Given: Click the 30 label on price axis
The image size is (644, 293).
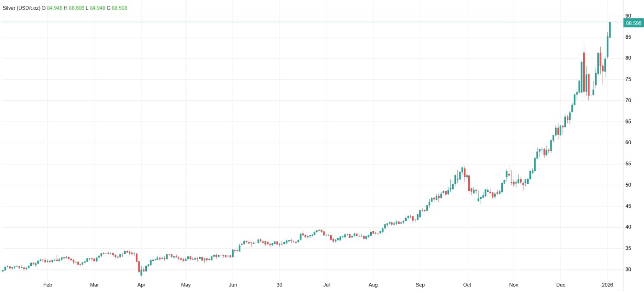Looking at the screenshot, I should coord(628,270).
